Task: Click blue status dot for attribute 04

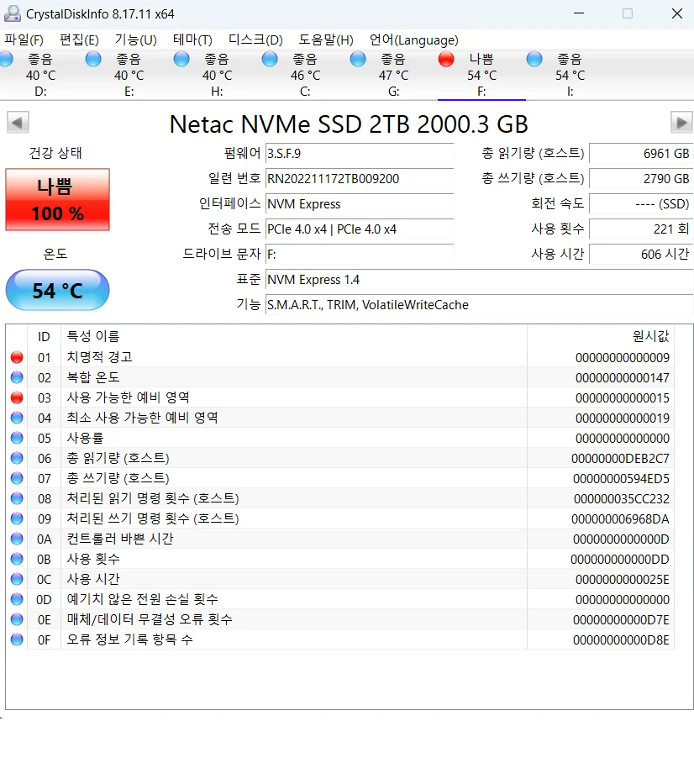Action: (x=17, y=418)
